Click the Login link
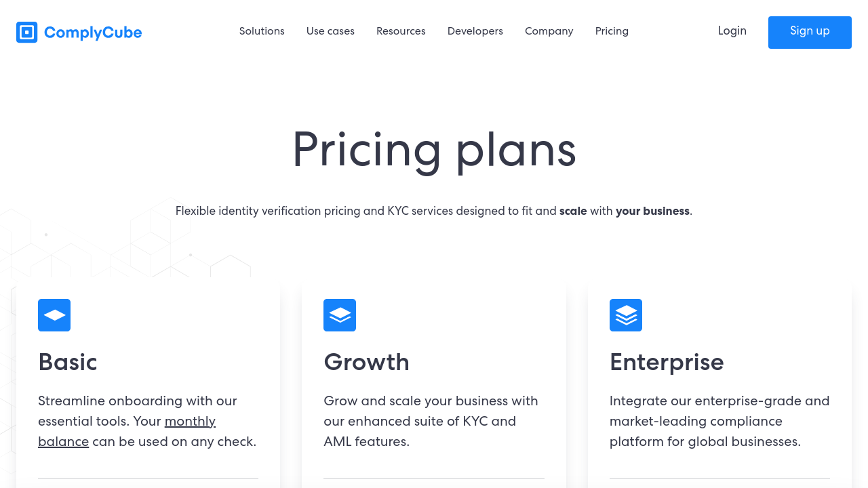This screenshot has height=488, width=868. [732, 31]
